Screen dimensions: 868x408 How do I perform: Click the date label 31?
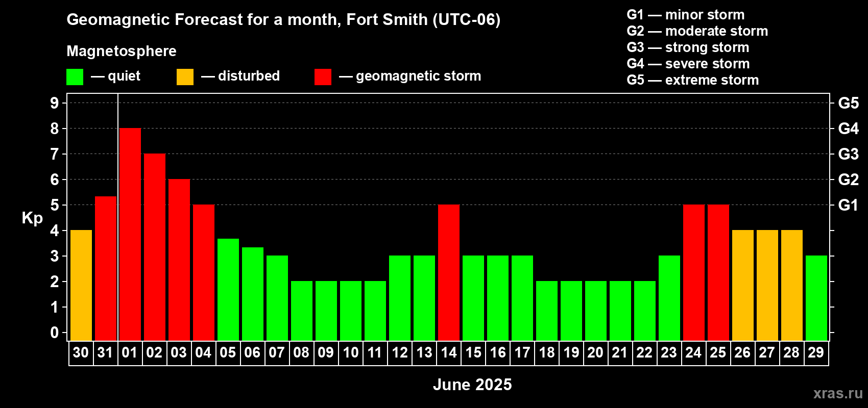[x=105, y=352]
